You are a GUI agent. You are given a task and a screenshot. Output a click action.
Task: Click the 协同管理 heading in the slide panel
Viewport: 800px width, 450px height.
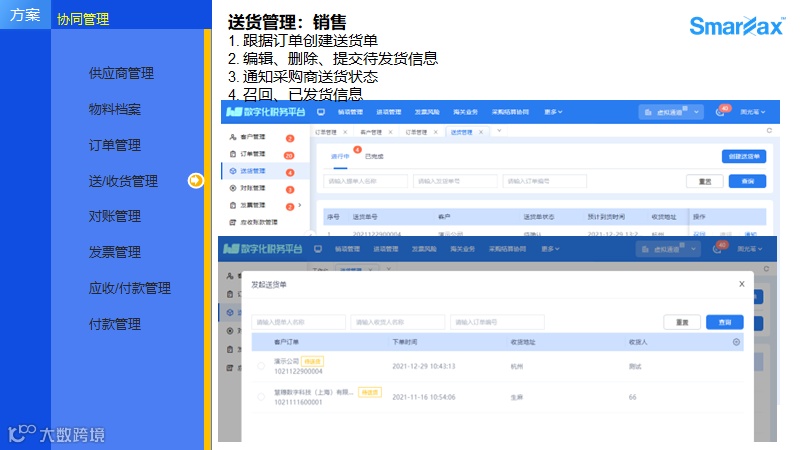pyautogui.click(x=83, y=19)
